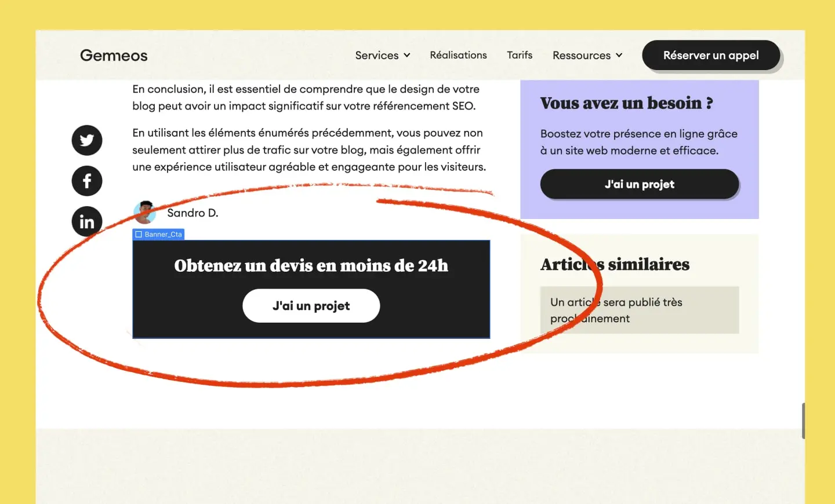Viewport: 835px width, 504px height.
Task: Click author Sandro D.'s avatar
Action: (x=144, y=213)
